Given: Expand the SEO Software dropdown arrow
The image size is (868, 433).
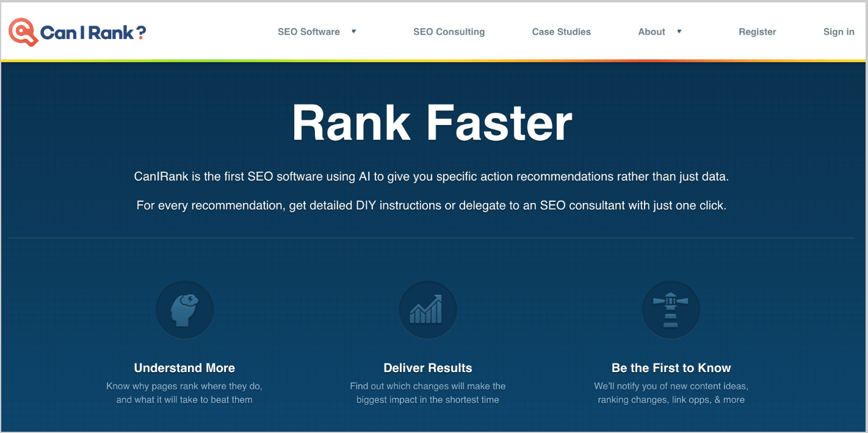Looking at the screenshot, I should click(x=353, y=32).
